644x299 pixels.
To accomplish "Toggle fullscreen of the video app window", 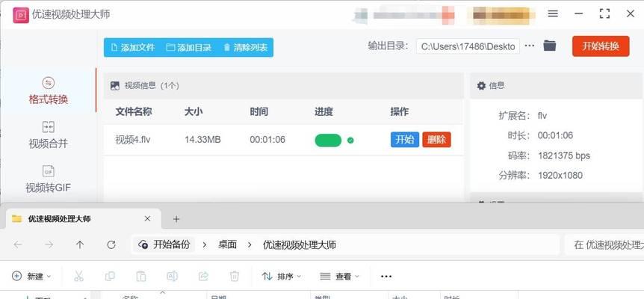I will pos(604,13).
